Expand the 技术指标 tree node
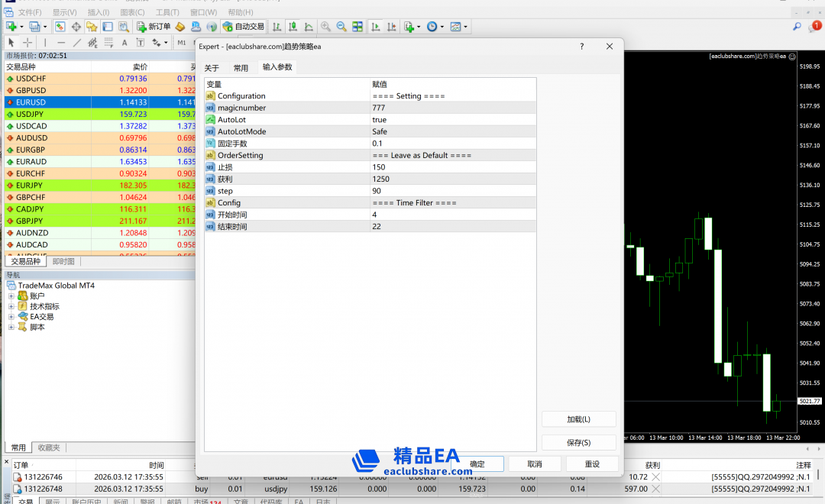Screen dimensions: 825x504 11,306
